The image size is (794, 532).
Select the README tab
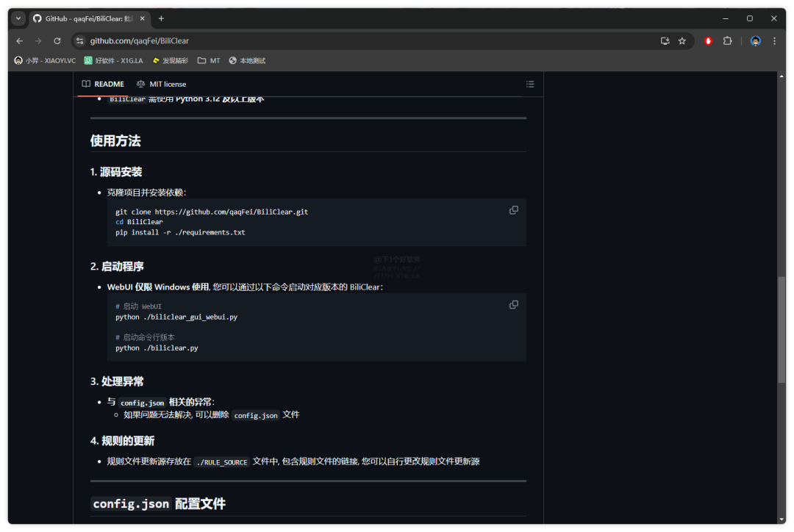pyautogui.click(x=103, y=84)
